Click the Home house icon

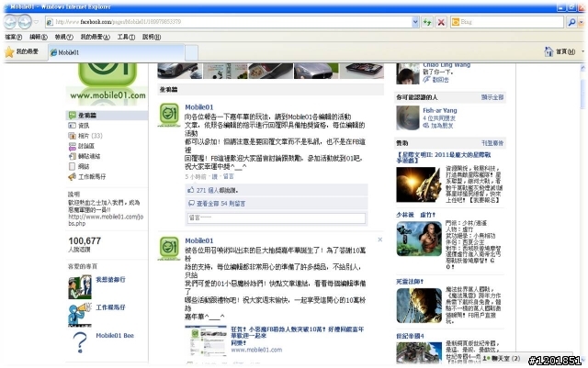click(548, 51)
